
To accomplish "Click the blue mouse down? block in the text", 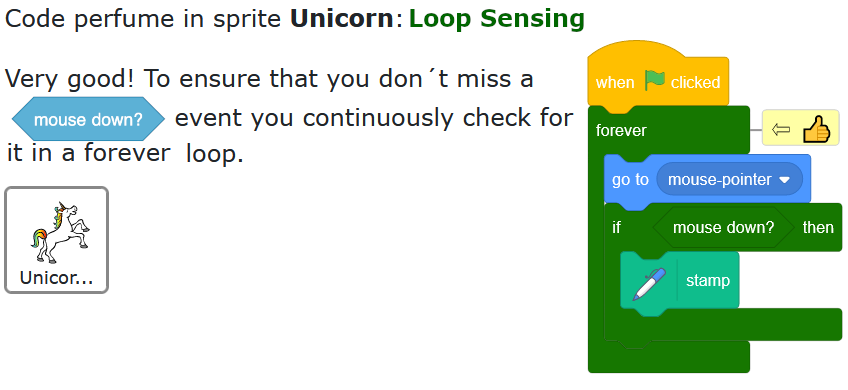I will [x=88, y=119].
